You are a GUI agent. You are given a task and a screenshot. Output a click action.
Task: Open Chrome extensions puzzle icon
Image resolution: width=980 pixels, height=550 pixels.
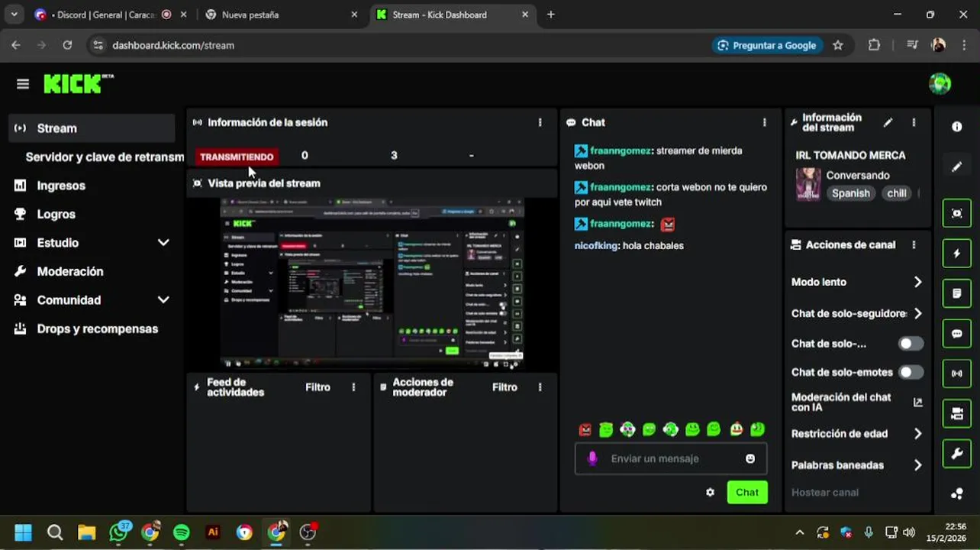click(875, 45)
